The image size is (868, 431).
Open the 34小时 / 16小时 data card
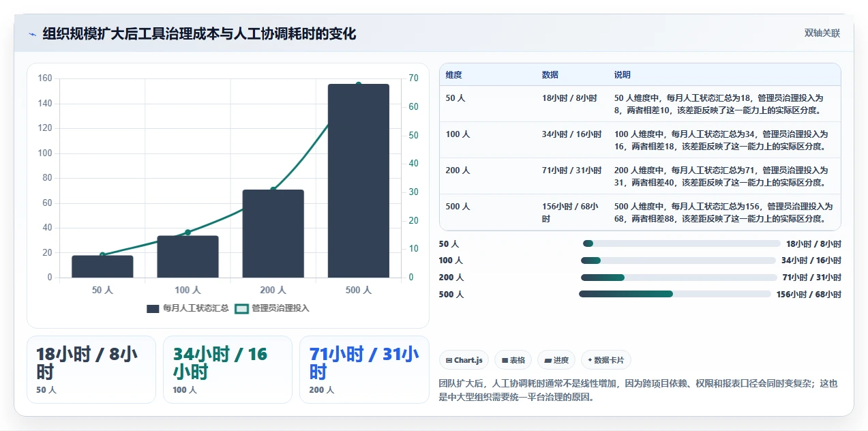[228, 370]
